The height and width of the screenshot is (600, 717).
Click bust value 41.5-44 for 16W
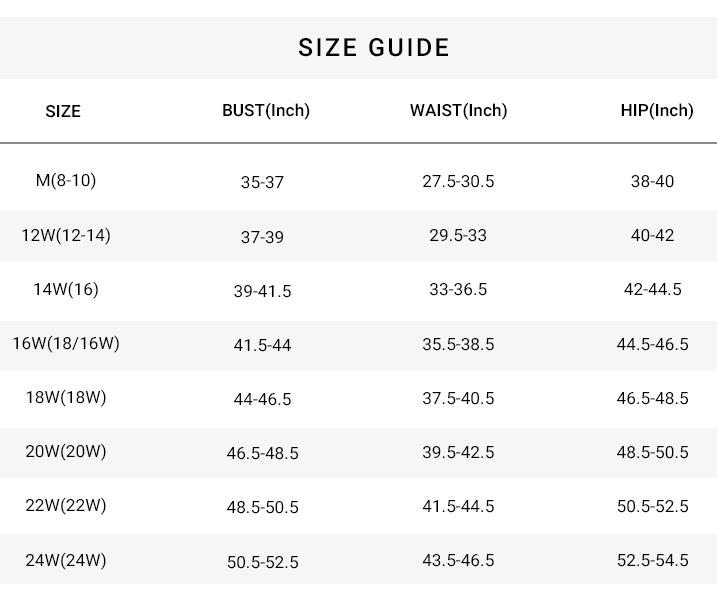point(262,345)
